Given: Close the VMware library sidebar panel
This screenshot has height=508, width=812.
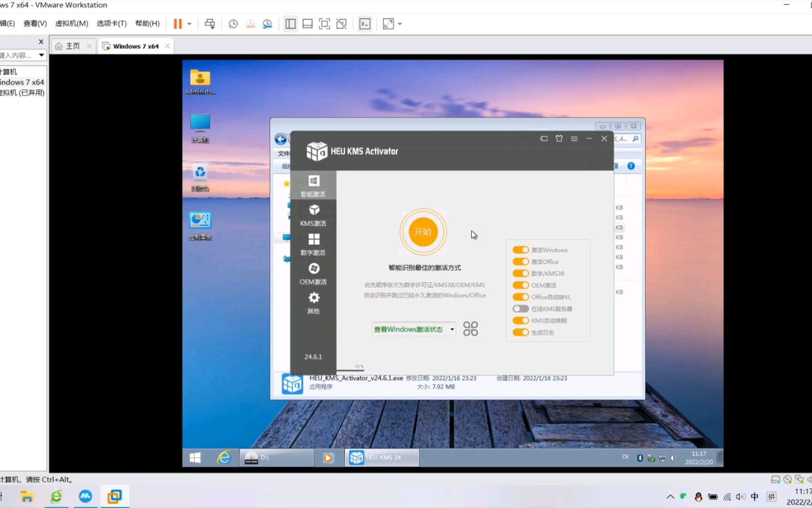Looking at the screenshot, I should (41, 41).
